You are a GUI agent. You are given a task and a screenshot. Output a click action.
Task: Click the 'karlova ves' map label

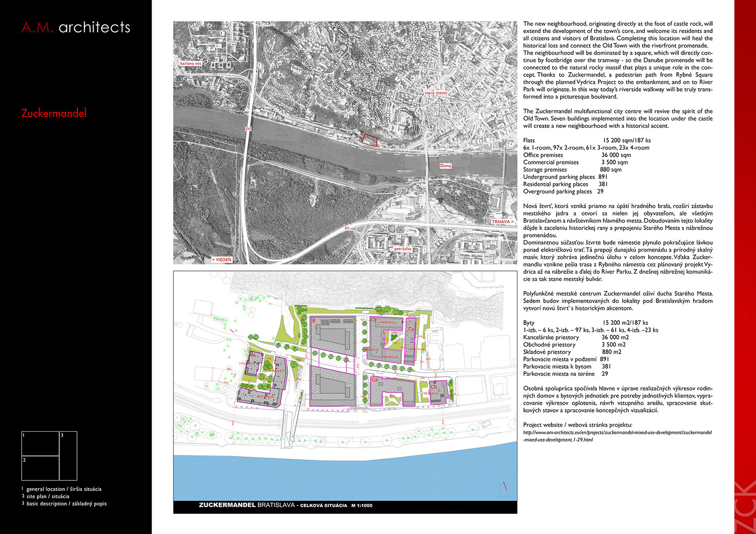click(190, 63)
